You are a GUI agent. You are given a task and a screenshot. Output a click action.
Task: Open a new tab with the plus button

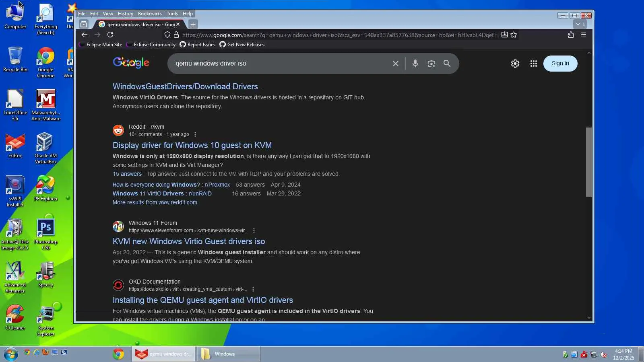tap(193, 25)
